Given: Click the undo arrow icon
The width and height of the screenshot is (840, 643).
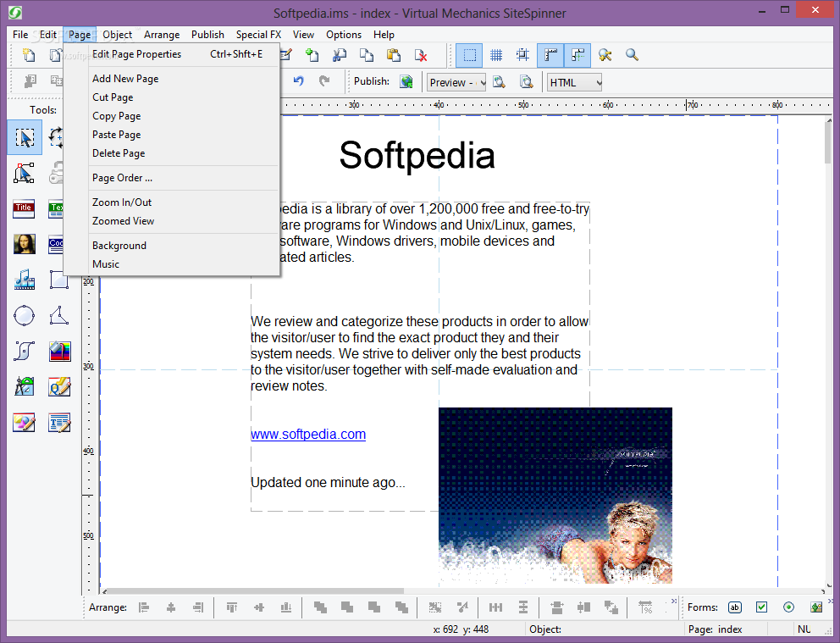Looking at the screenshot, I should 298,81.
